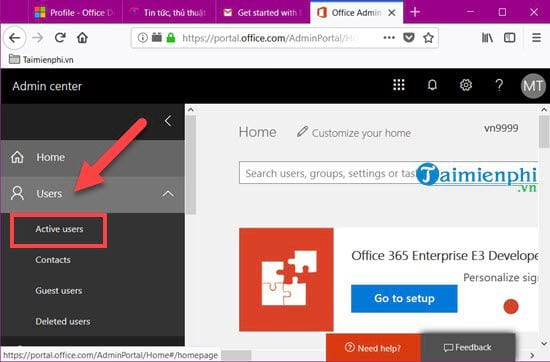Click Customize your home
The width and height of the screenshot is (550, 362).
pos(354,133)
